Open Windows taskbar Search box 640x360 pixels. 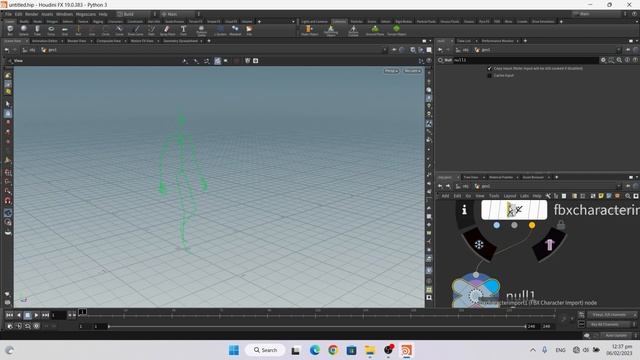(x=265, y=350)
